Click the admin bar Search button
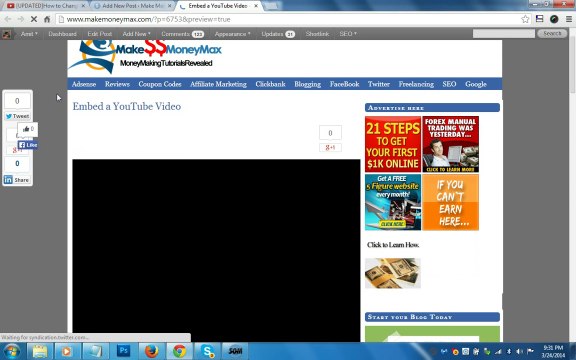The width and height of the screenshot is (576, 360). point(552,33)
